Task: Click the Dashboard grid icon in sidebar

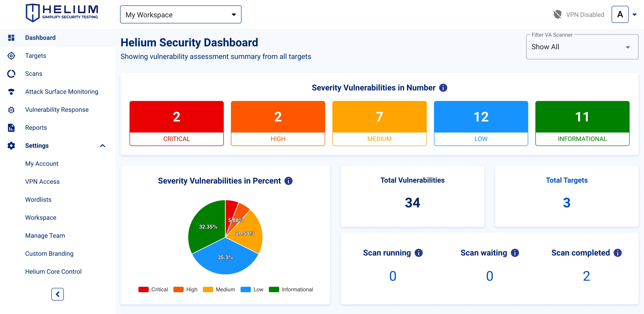Action: 11,38
